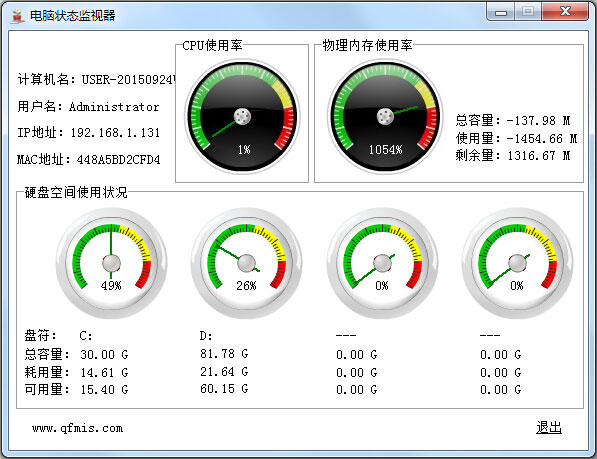Click D drive free 60.15 G
The image size is (597, 459).
pos(224,389)
